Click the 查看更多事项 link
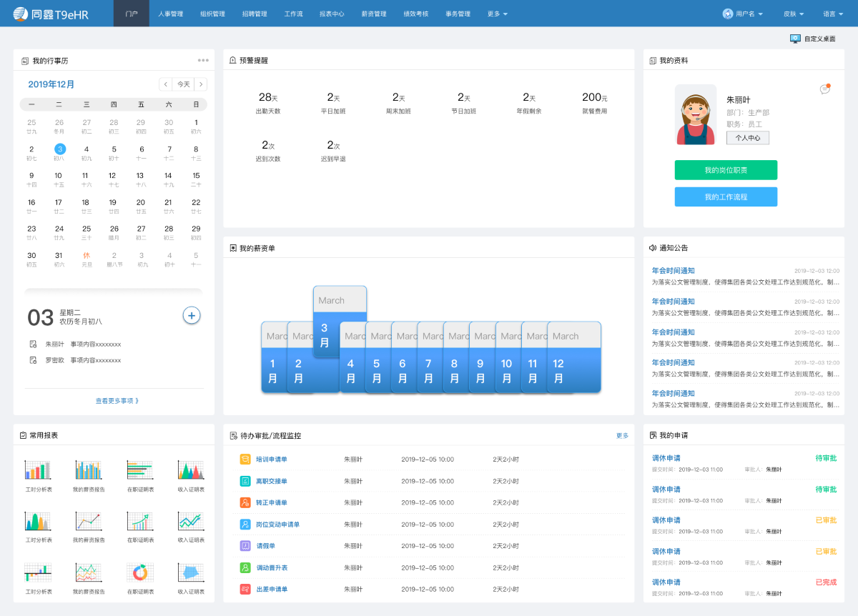858x616 pixels. point(117,401)
